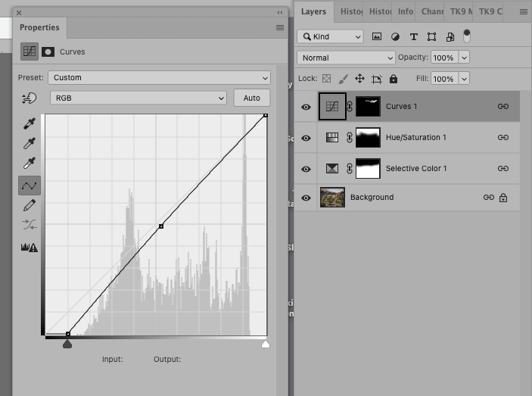The image size is (532, 396).
Task: Click the Auto button in Curves
Action: [x=252, y=98]
